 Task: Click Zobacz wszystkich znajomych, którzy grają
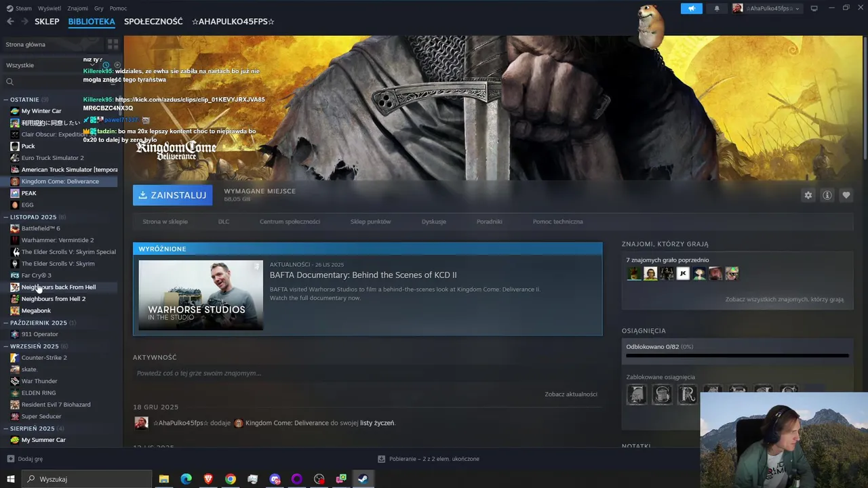[x=785, y=299]
